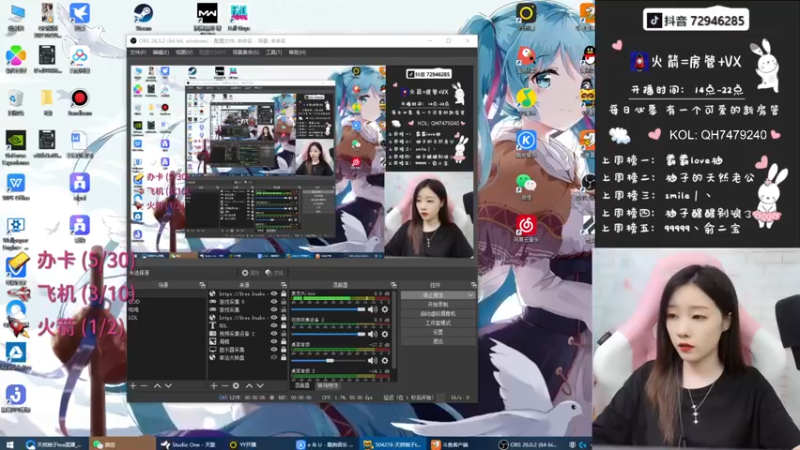
Task: Adjust the 麦克风/Aux volume slider
Action: click(328, 310)
